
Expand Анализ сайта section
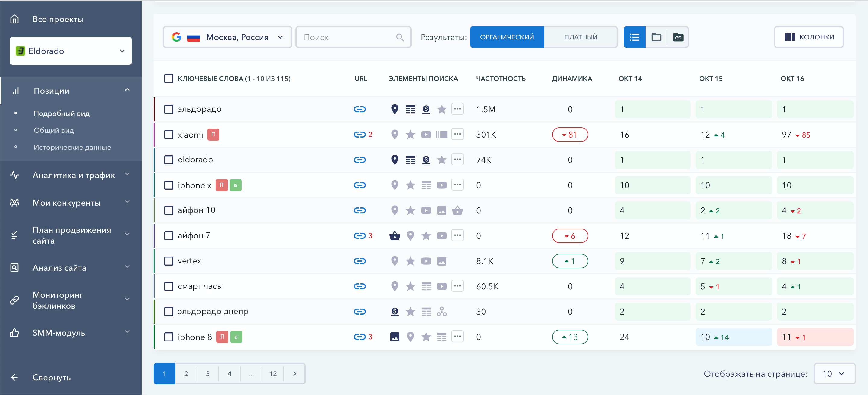pos(127,267)
